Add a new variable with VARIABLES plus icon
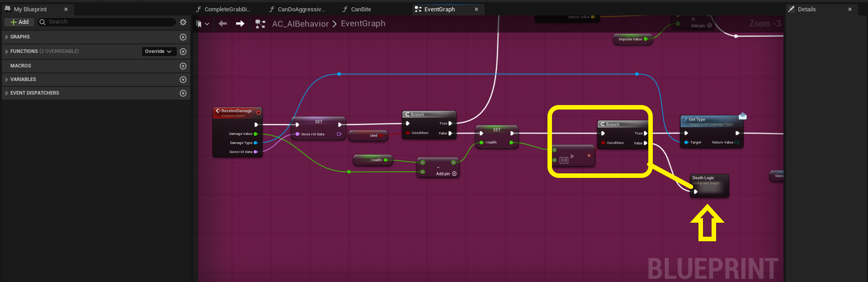The width and height of the screenshot is (868, 282). coord(183,80)
